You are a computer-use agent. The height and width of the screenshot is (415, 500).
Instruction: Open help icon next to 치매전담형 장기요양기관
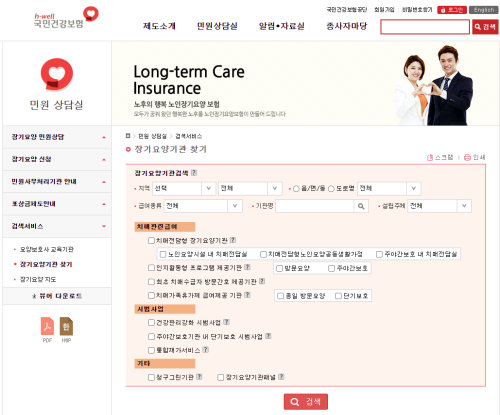coord(233,240)
